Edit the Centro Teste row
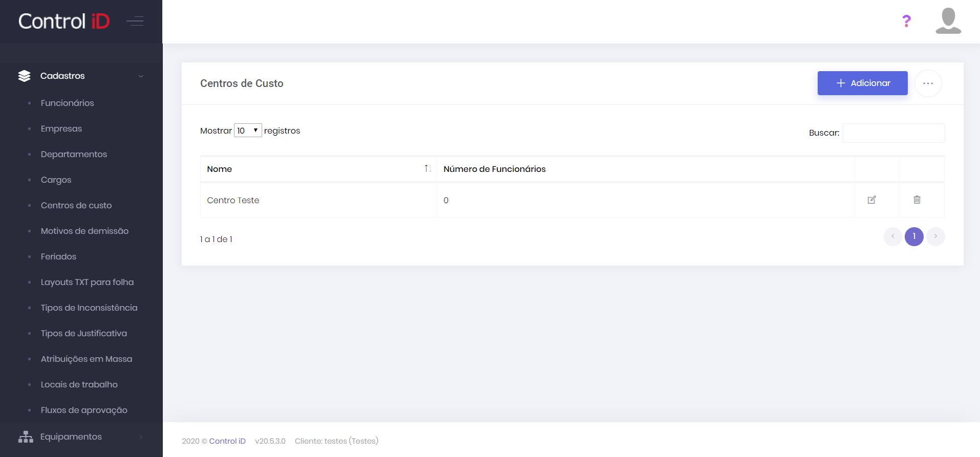Viewport: 980px width, 457px height. click(x=871, y=200)
